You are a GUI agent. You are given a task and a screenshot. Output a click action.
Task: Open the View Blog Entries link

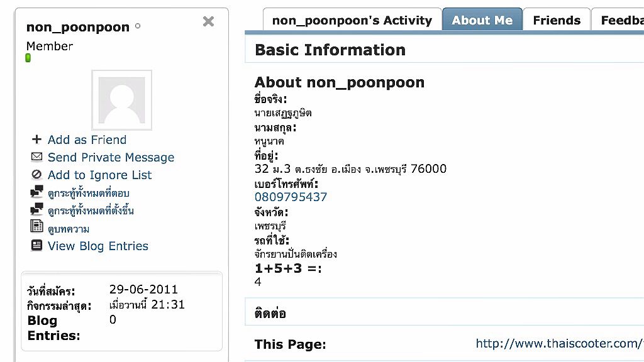[x=98, y=246]
